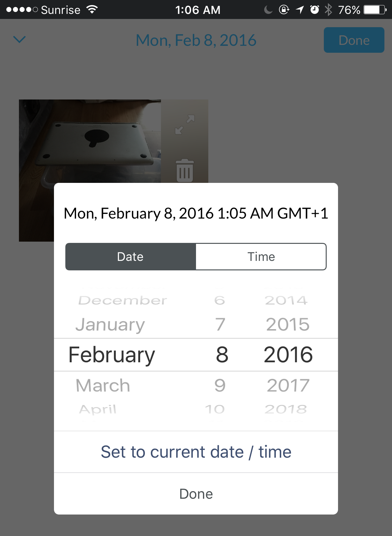Viewport: 392px width, 536px height.
Task: Open the laptop photo thumbnail
Action: pos(90,141)
